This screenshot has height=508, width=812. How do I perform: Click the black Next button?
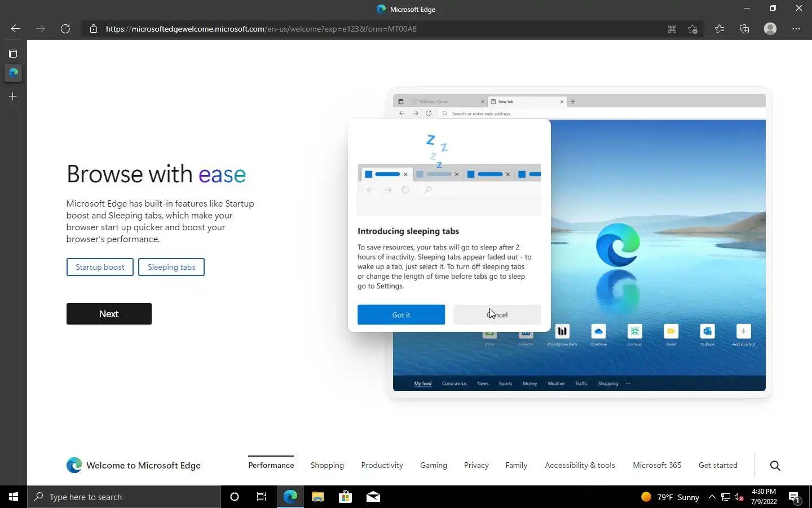(x=109, y=314)
